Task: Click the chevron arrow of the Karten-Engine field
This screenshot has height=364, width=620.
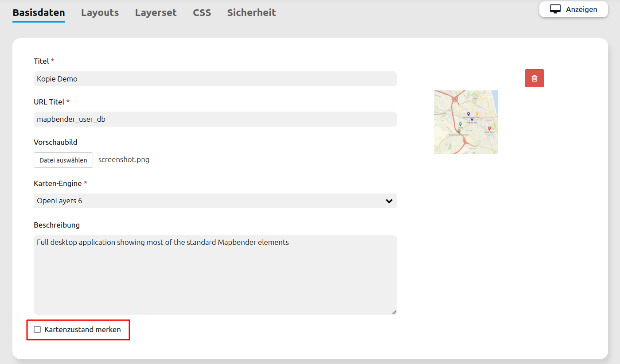Action: (389, 201)
